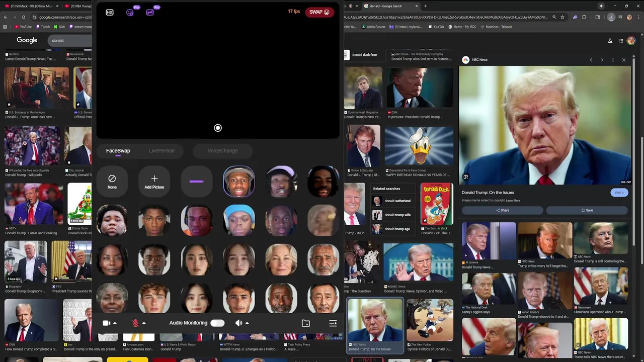Bookmark page with star icon in right browser
The width and height of the screenshot is (644, 362).
point(562,17)
